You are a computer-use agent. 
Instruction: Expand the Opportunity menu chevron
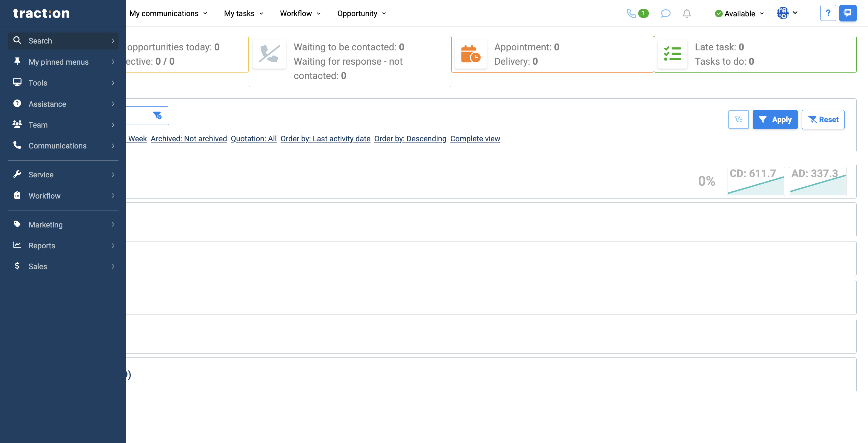[x=384, y=13]
